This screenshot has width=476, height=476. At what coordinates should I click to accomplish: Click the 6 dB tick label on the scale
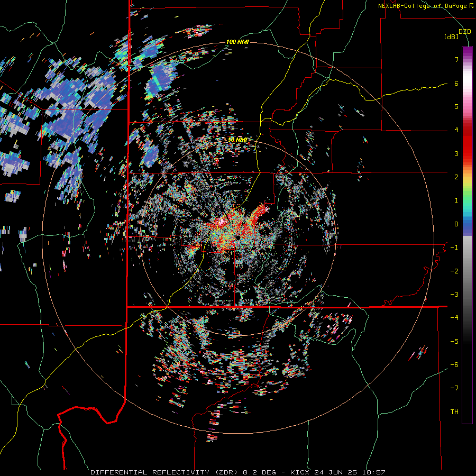click(456, 83)
